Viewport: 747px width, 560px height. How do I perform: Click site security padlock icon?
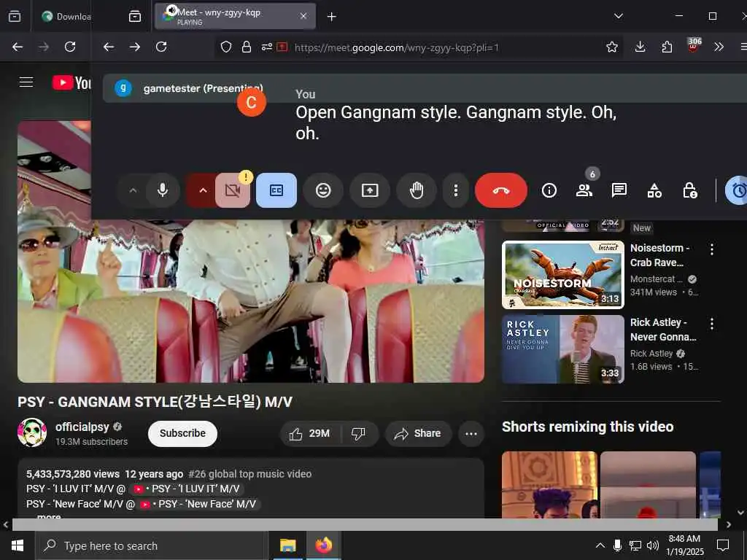pos(247,47)
